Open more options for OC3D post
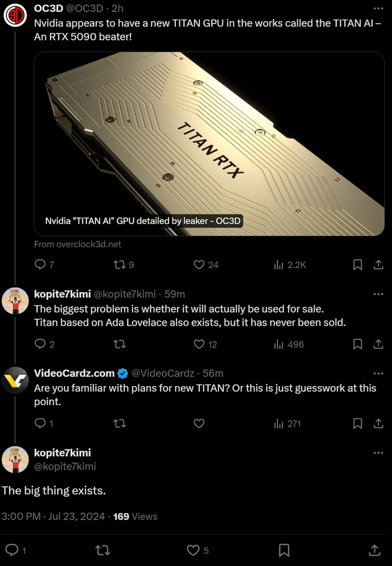 (x=378, y=9)
